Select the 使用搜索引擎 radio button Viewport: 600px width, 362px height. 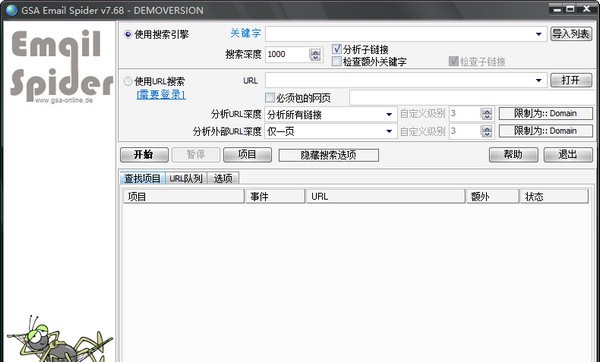pyautogui.click(x=128, y=34)
